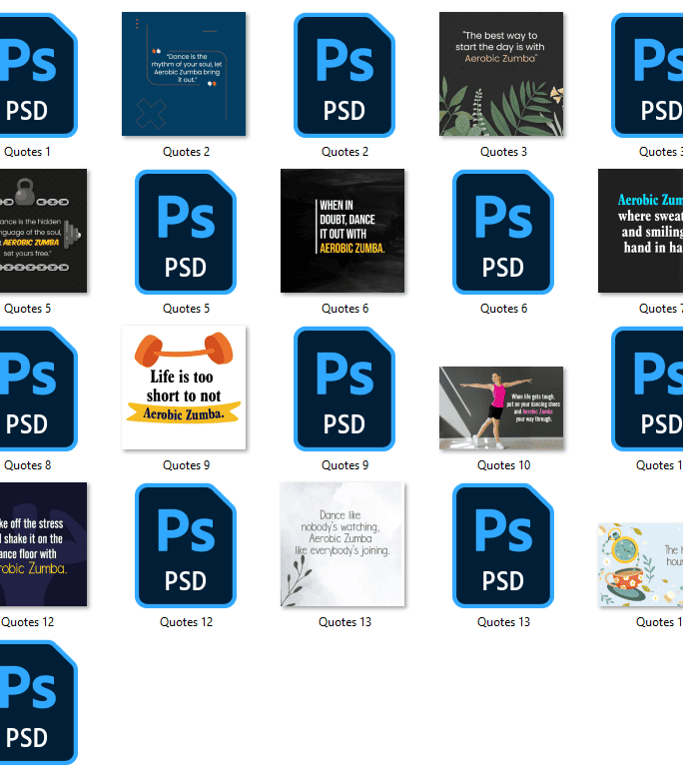Open the blue 'Dance is the rhythm' thumbnail
Image resolution: width=683 pixels, height=784 pixels.
(x=184, y=74)
